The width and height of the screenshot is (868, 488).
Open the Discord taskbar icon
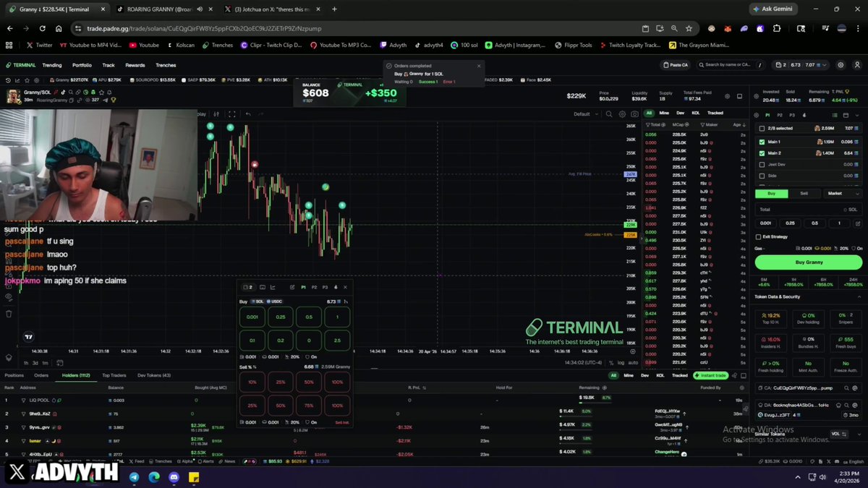coord(174,477)
